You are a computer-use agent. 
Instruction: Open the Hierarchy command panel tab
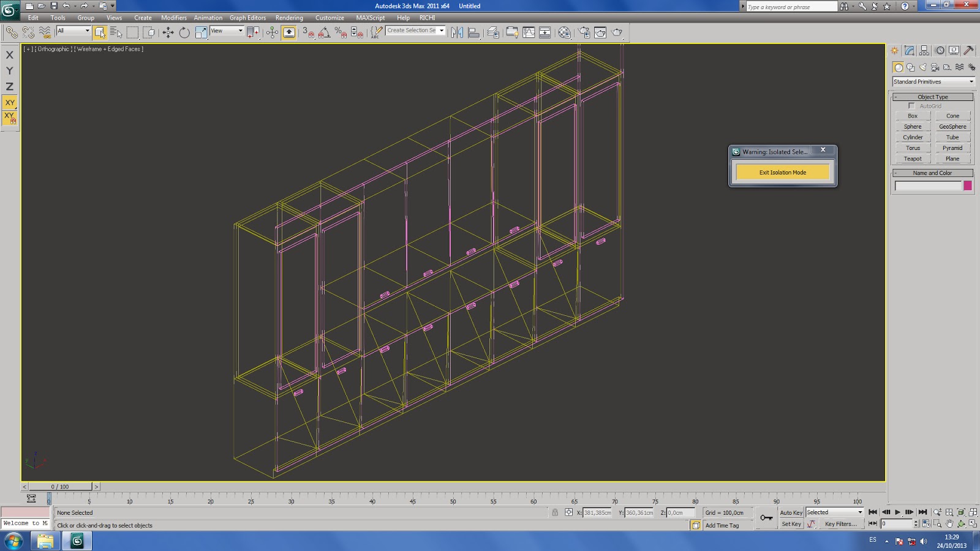[x=924, y=51]
